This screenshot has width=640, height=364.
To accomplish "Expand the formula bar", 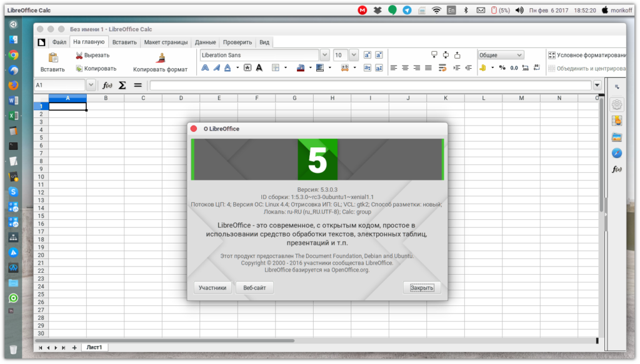I will (597, 85).
